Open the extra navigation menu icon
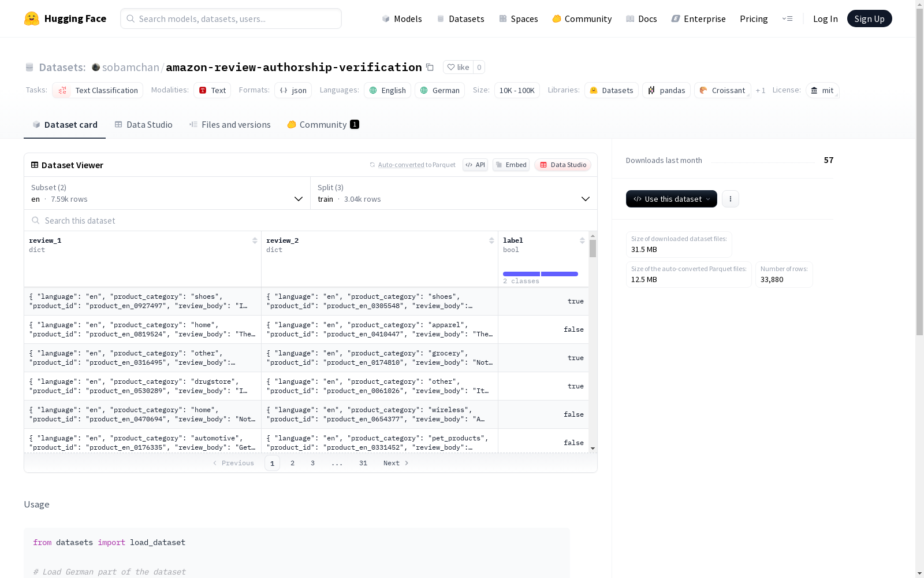This screenshot has height=578, width=924. point(787,18)
